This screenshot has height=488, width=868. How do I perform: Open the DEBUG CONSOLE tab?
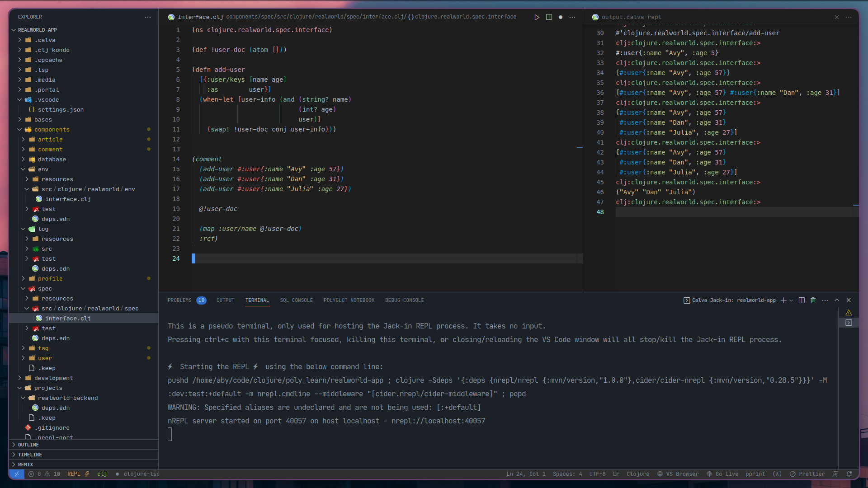coord(404,300)
